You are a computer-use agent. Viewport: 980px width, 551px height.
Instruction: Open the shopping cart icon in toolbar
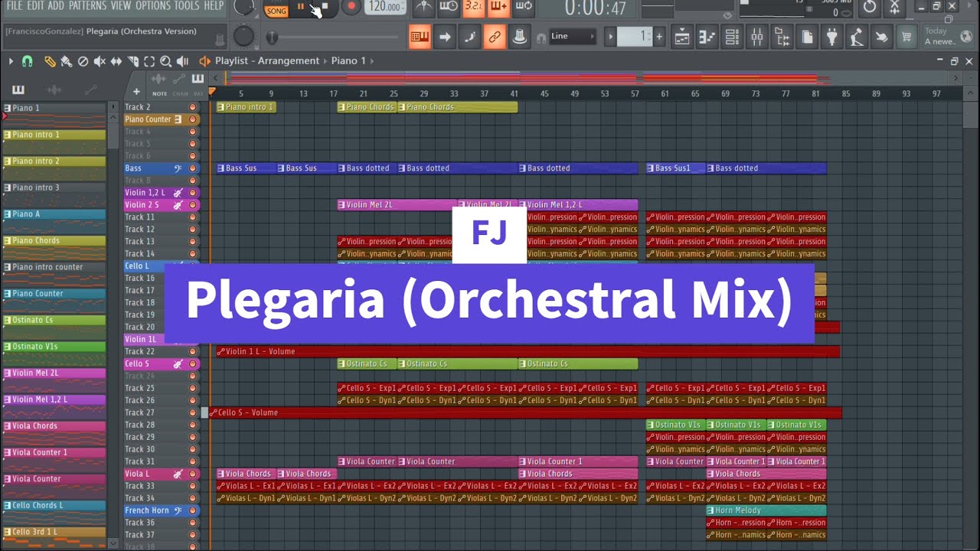907,37
